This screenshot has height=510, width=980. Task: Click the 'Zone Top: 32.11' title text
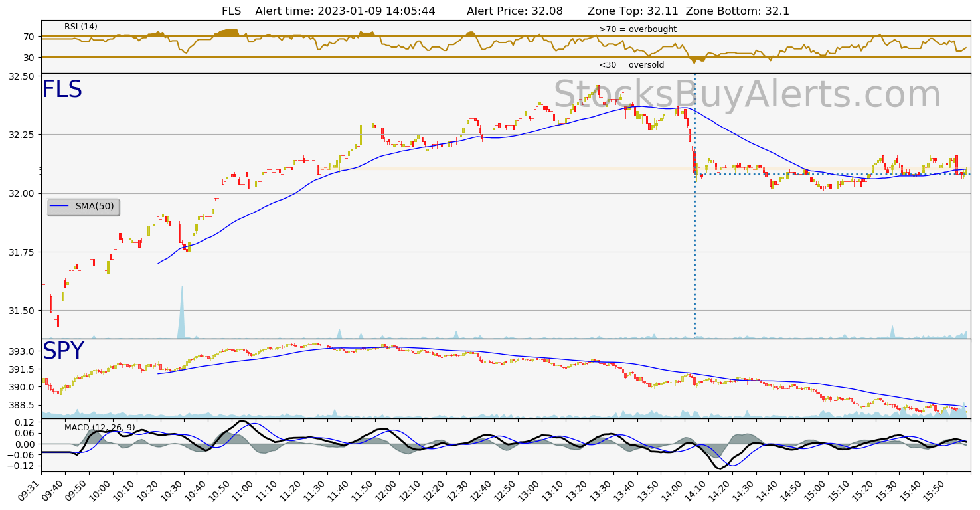633,11
